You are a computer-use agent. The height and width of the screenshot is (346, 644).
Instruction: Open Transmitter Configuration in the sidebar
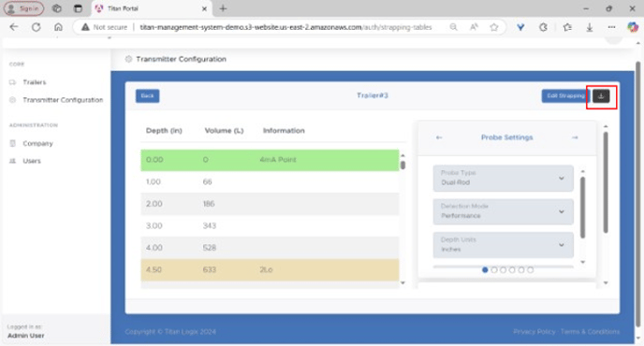click(x=63, y=100)
